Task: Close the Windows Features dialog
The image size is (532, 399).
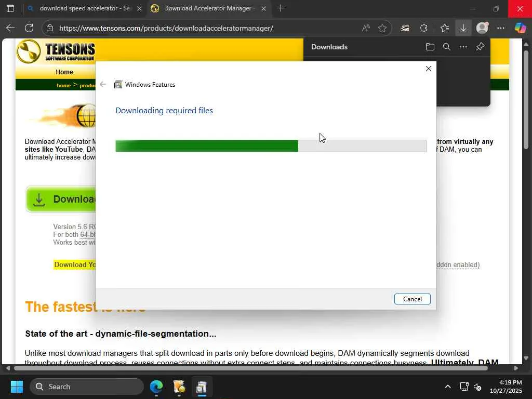Action: click(429, 69)
